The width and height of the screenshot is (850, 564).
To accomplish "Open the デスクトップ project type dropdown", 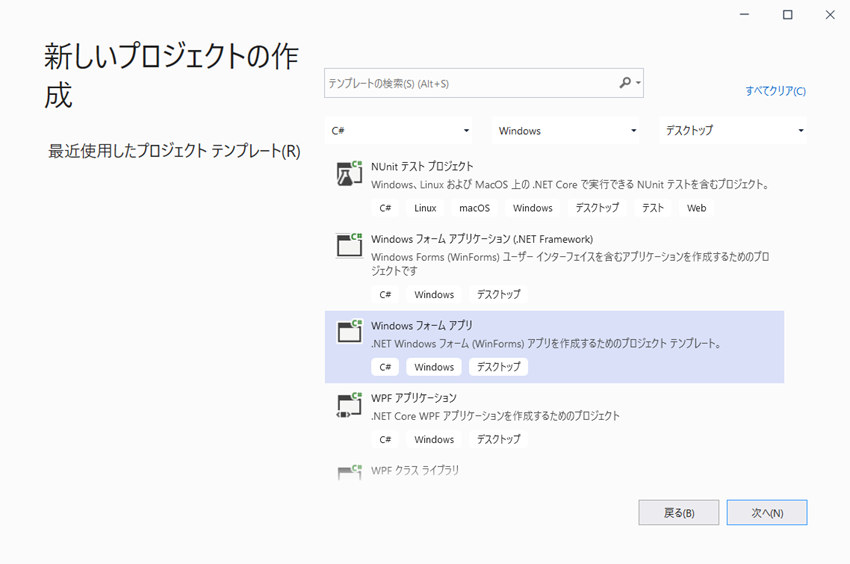I will pos(734,131).
